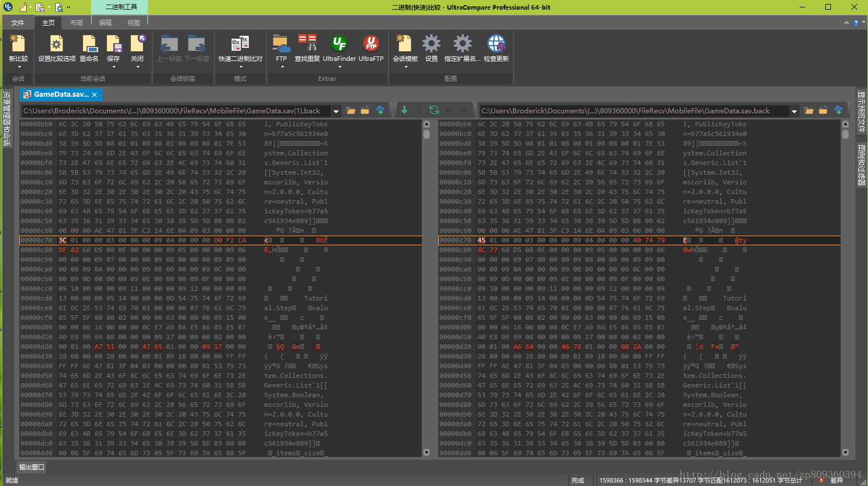Viewport: 868px width, 486px height.
Task: Select 快速二进制比对 mode icon
Action: coord(240,44)
